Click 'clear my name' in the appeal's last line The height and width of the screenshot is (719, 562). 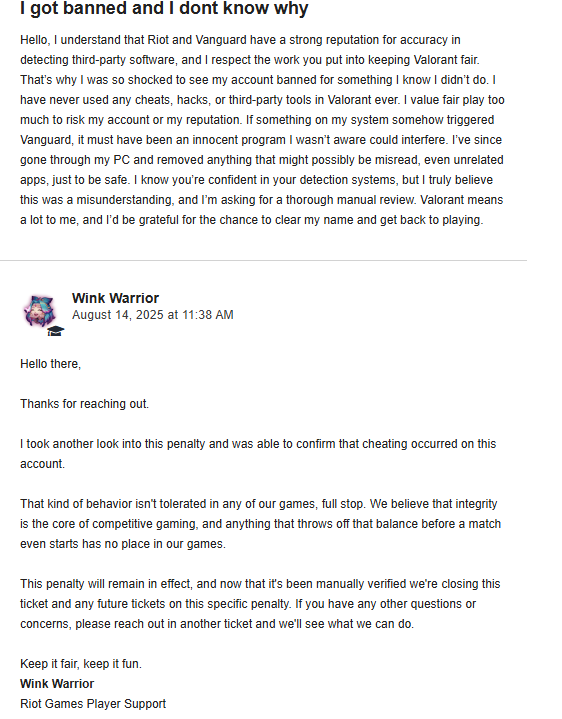point(314,220)
